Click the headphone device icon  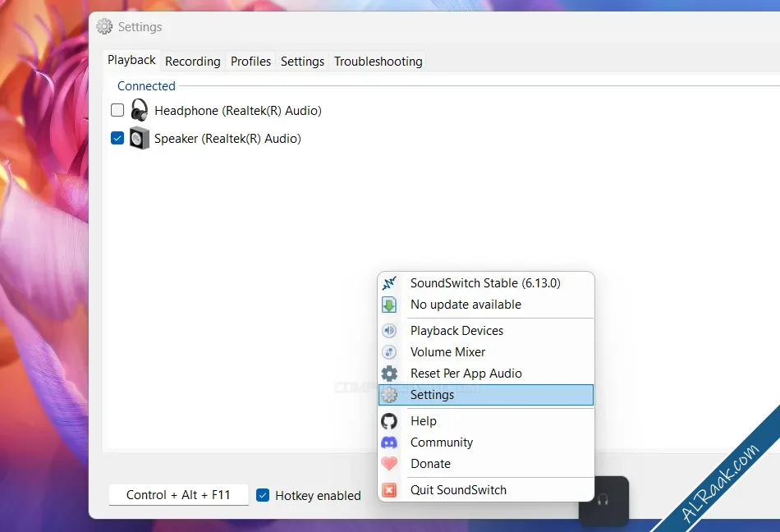(x=140, y=110)
